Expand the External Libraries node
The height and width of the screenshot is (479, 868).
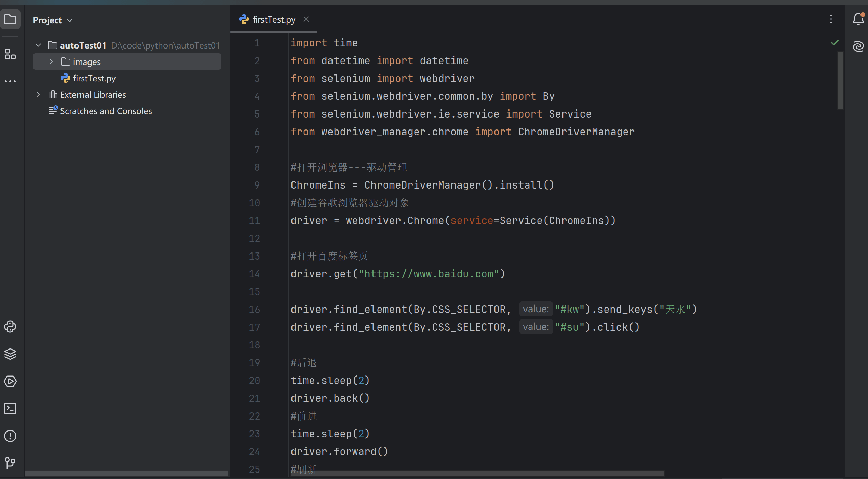(37, 94)
